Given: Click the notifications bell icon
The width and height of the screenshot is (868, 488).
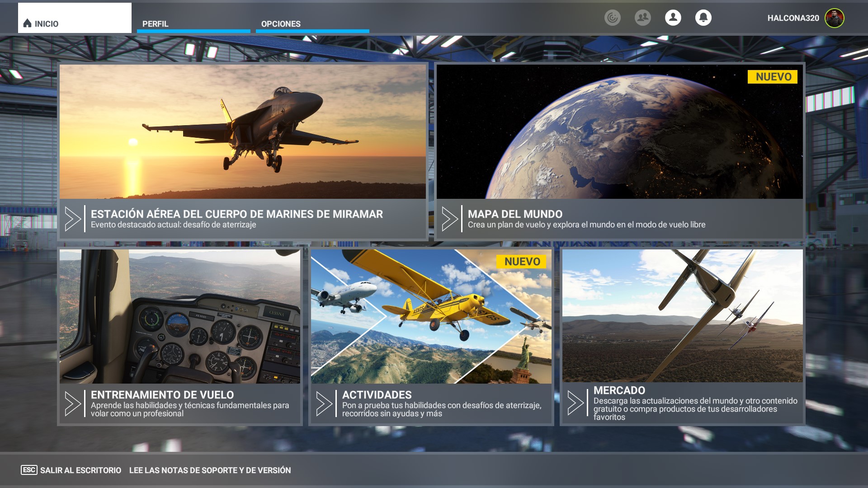Looking at the screenshot, I should (703, 19).
